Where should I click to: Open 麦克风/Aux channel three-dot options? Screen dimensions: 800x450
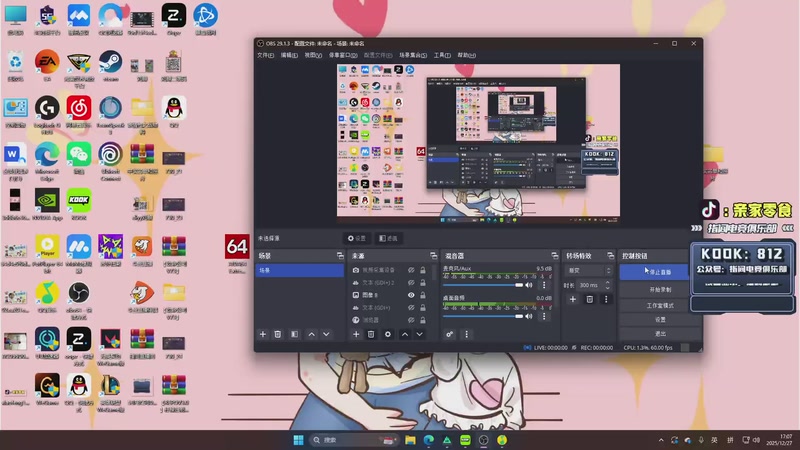click(x=544, y=285)
